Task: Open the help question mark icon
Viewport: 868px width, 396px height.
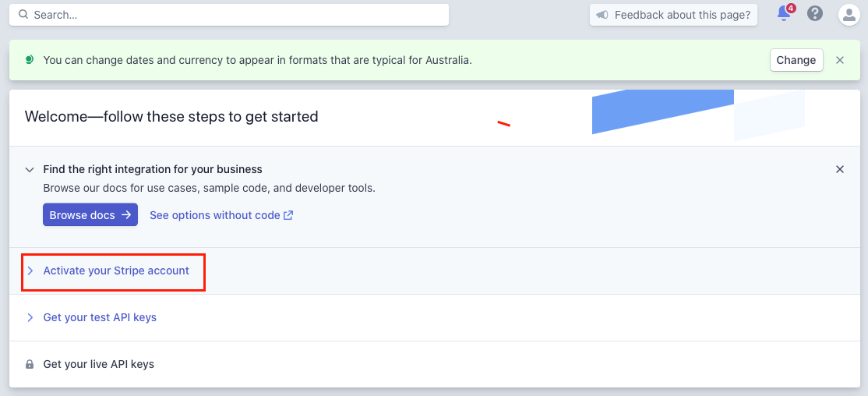Action: pos(815,14)
